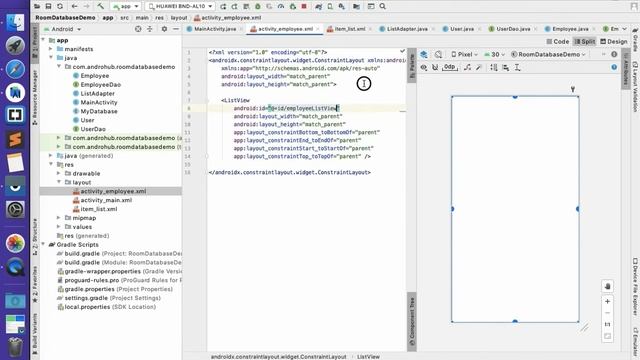The width and height of the screenshot is (640, 360).
Task: Click the Pan hand tool in preview
Action: [x=607, y=286]
